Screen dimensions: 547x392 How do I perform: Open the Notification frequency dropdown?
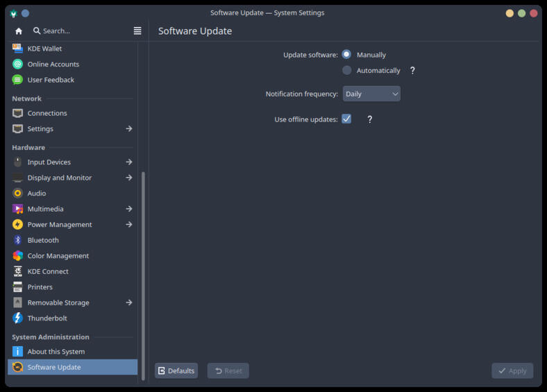click(x=371, y=94)
